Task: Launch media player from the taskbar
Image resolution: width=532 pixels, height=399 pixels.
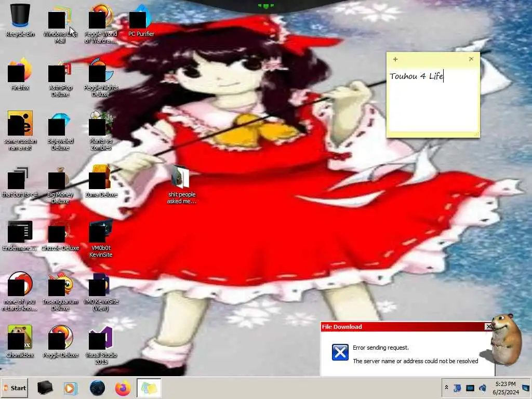Action: click(x=71, y=388)
